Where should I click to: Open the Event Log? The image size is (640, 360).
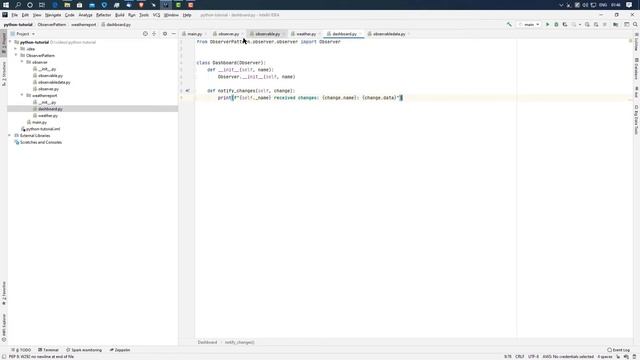(618, 350)
